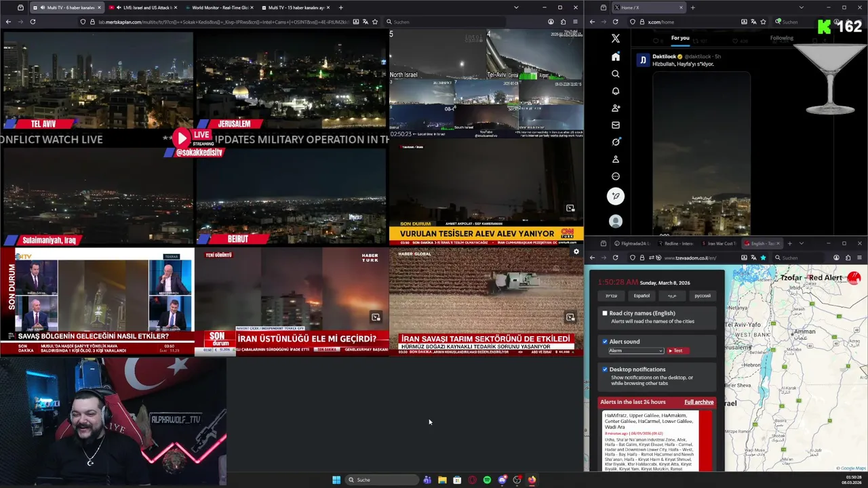This screenshot has width=868, height=488.
Task: Switch language to Hebrew (עברית)
Action: click(x=611, y=296)
